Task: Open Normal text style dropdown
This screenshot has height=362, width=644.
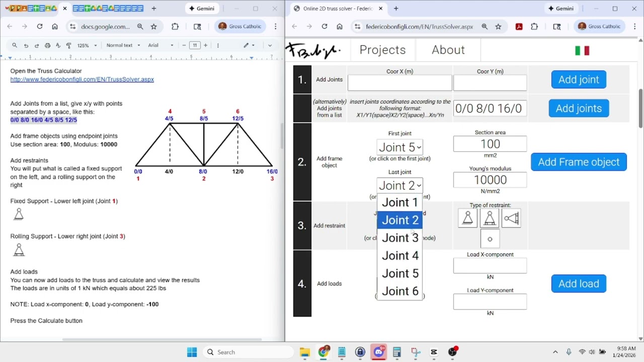Action: coord(123,45)
